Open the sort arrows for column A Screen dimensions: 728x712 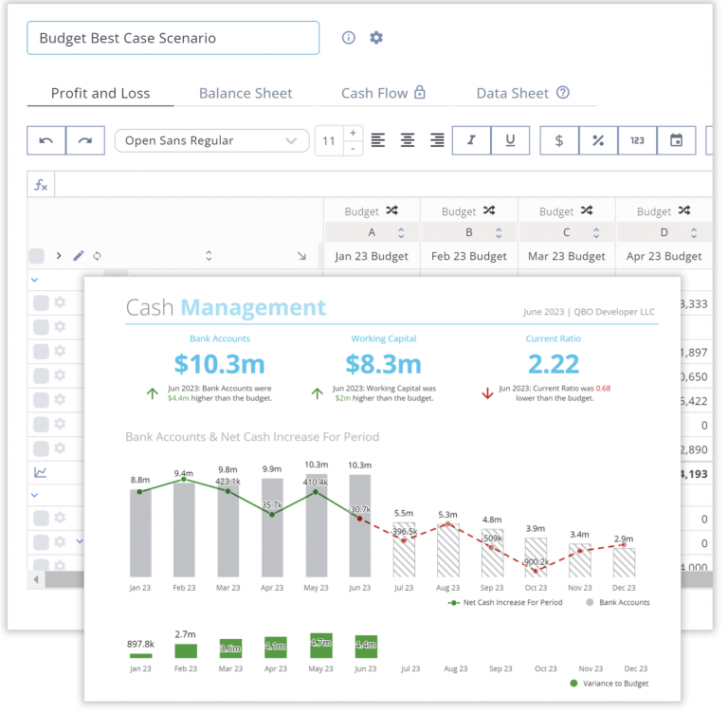(x=401, y=233)
